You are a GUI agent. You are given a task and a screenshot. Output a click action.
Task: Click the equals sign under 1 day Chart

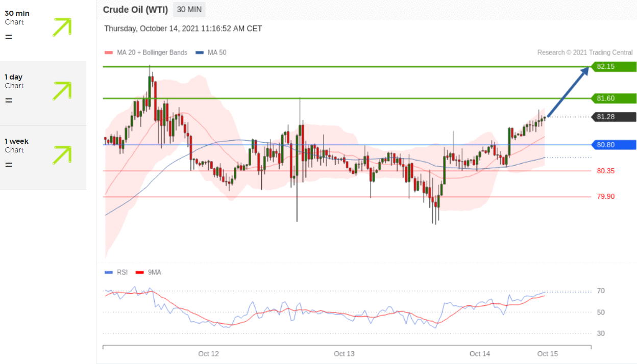[9, 101]
